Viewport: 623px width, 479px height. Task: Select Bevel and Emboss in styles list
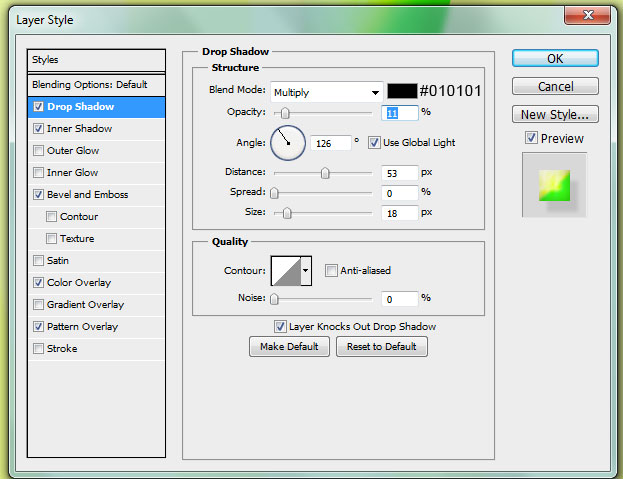pos(87,195)
